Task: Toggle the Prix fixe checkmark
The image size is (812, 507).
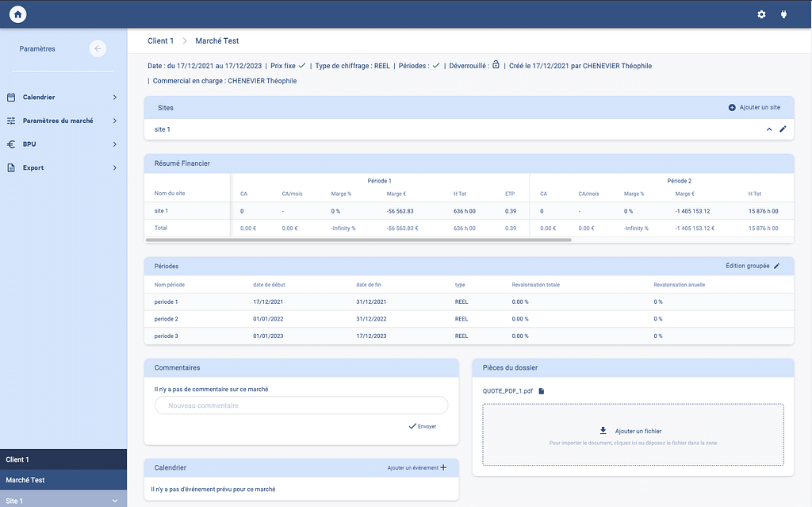Action: tap(301, 65)
